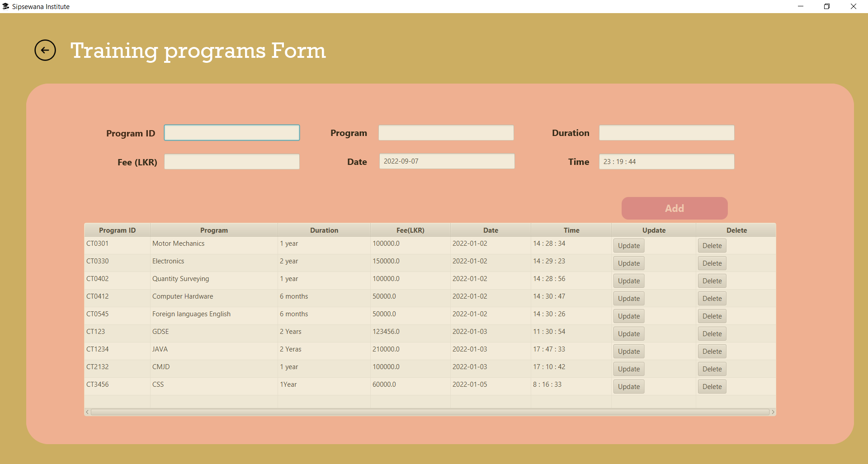
Task: Update the Foreign languages English row
Action: (629, 316)
